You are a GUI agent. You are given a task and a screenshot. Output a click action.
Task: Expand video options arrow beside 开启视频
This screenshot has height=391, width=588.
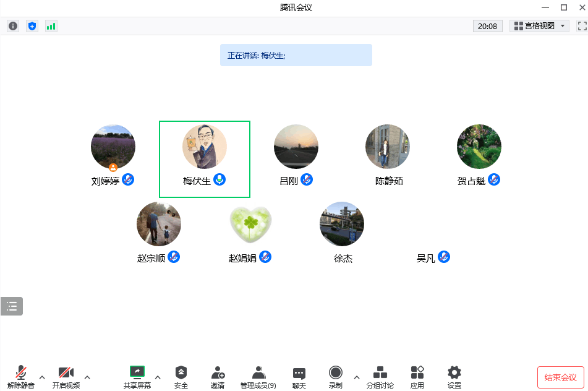point(87,377)
